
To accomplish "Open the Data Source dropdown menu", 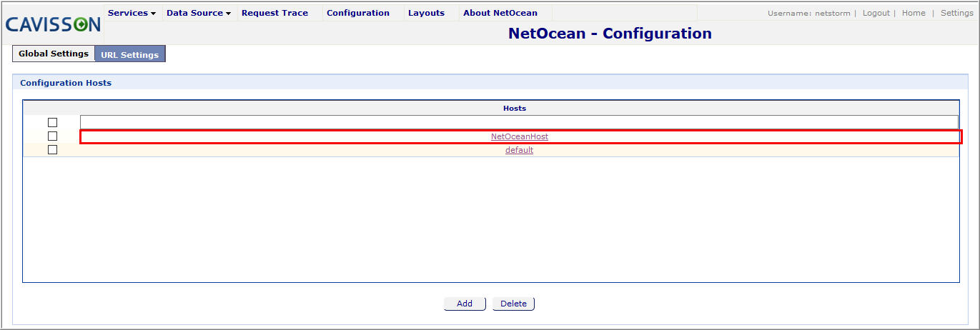I will pos(199,13).
